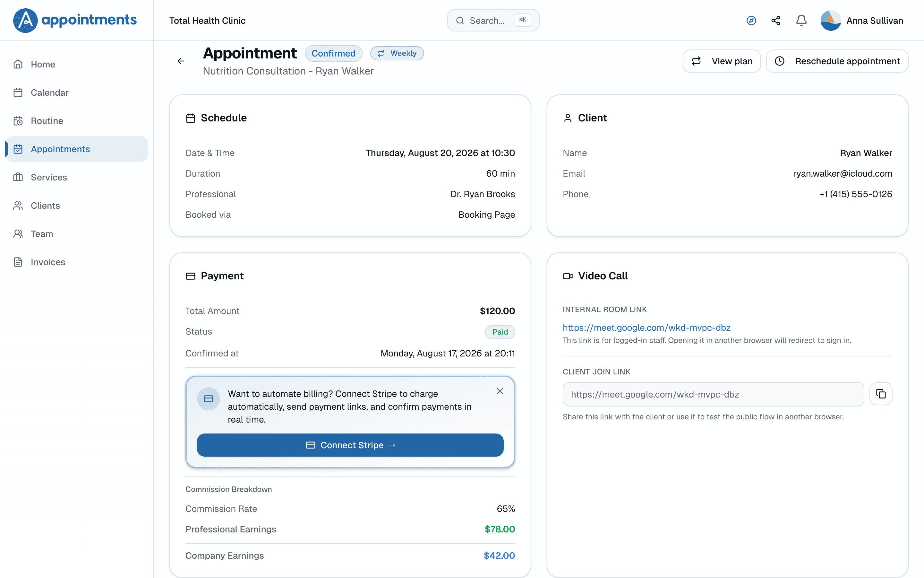The width and height of the screenshot is (924, 578).
Task: Click the 65% commission rate value
Action: coord(506,509)
